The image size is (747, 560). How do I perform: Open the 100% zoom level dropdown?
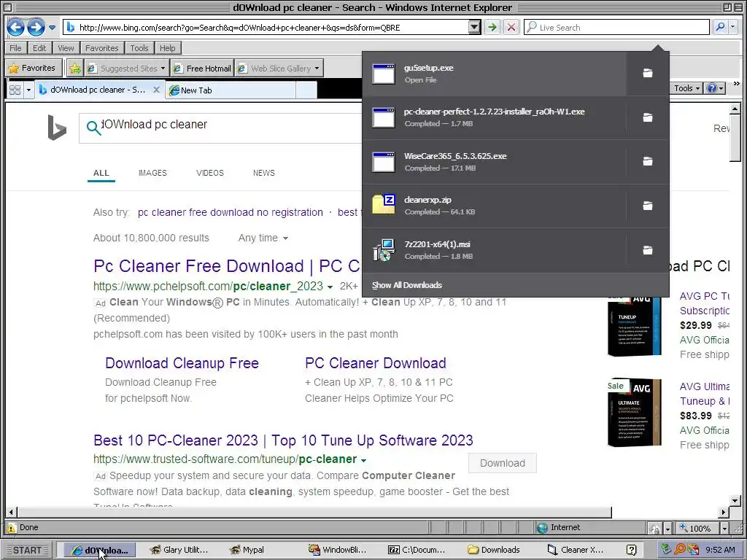coord(724,528)
